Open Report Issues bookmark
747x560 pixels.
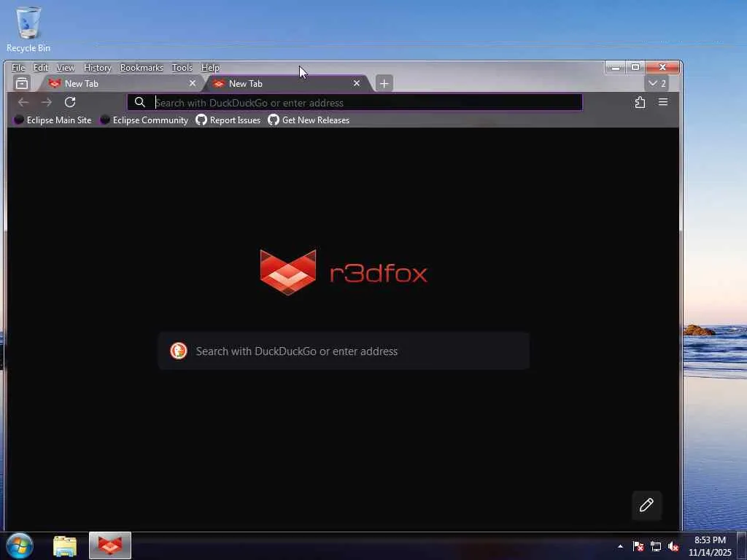(x=228, y=120)
